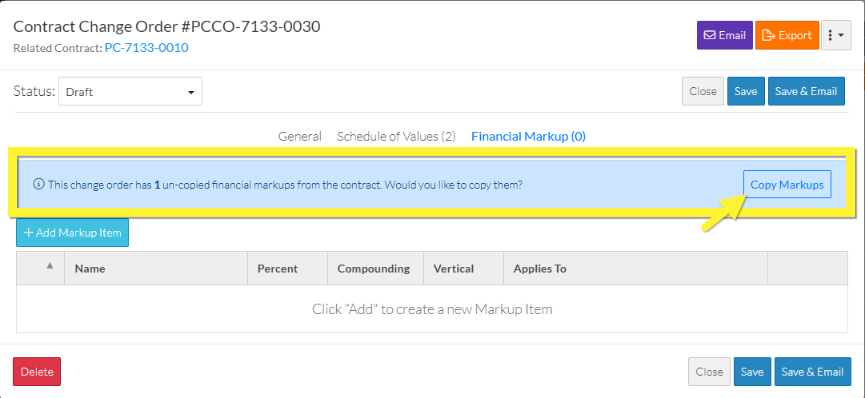Open the Status dropdown showing Draft
Image resolution: width=865 pixels, height=398 pixels.
[x=130, y=92]
